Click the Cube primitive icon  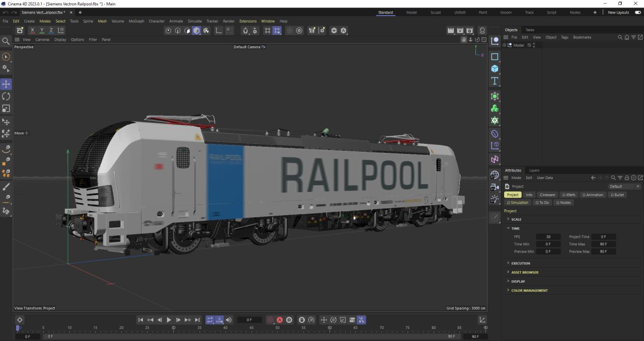click(495, 69)
